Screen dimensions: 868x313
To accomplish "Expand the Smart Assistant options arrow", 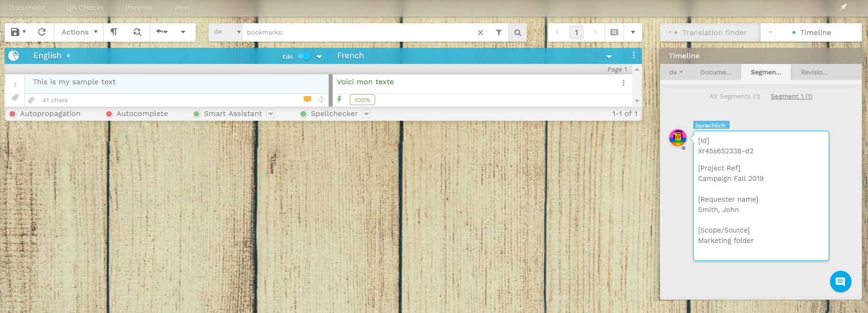I will tap(271, 114).
